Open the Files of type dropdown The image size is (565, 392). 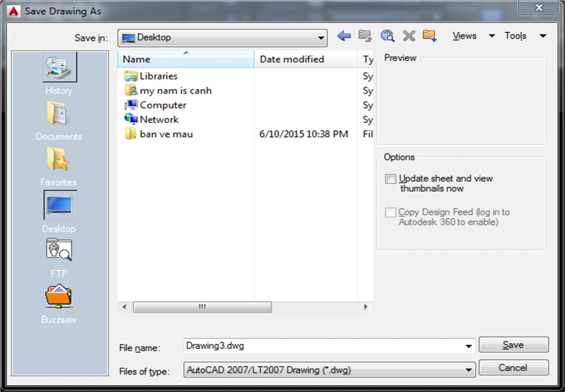pyautogui.click(x=468, y=370)
